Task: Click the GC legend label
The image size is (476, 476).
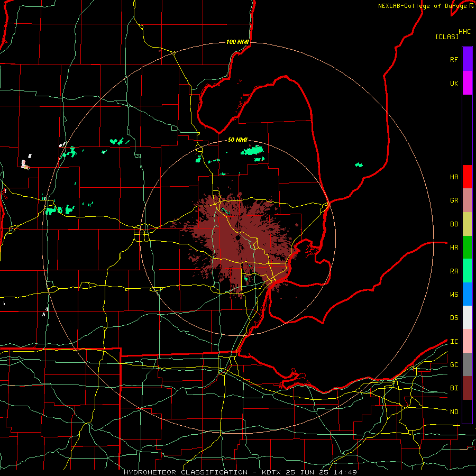Action: click(454, 365)
